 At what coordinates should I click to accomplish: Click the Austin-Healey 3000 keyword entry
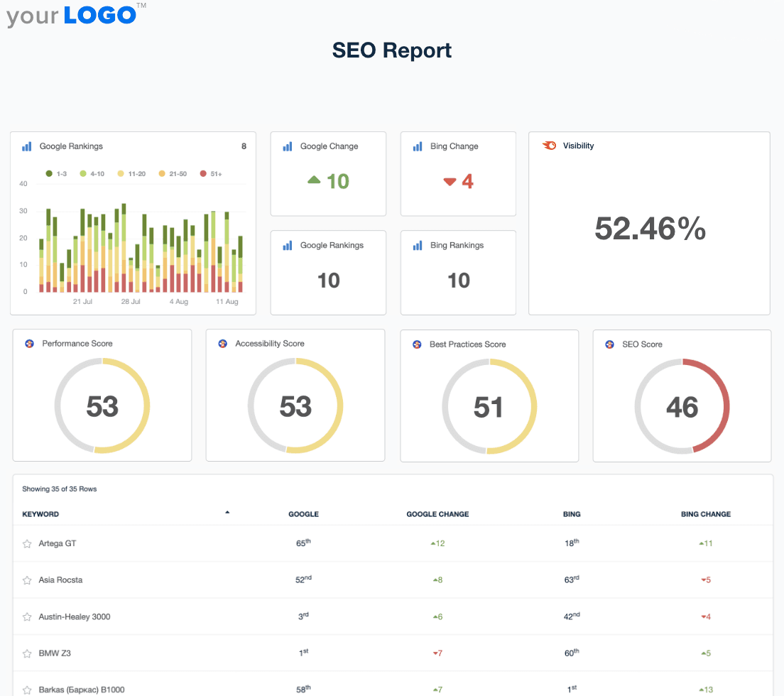tap(75, 616)
